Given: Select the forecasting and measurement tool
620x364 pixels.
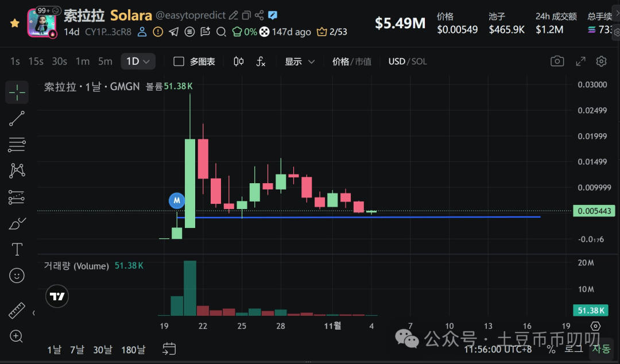Looking at the screenshot, I should [x=17, y=197].
